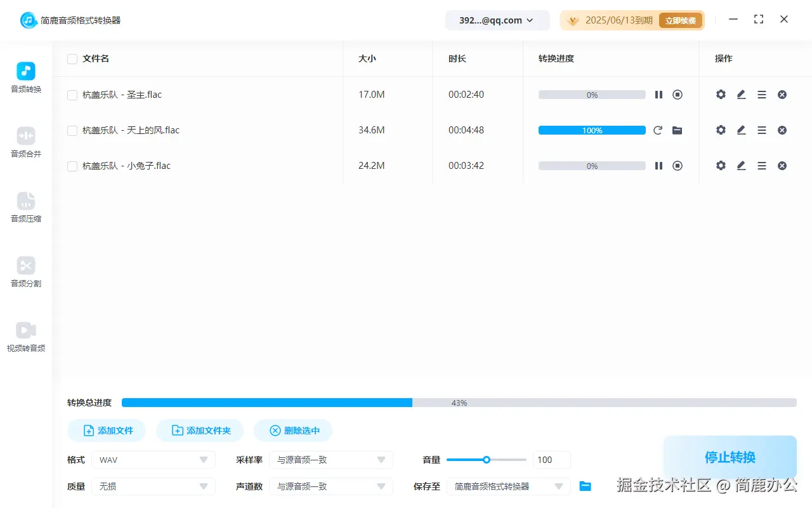This screenshot has height=508, width=812.
Task: Check the select-all checkbox in header
Action: coord(72,58)
